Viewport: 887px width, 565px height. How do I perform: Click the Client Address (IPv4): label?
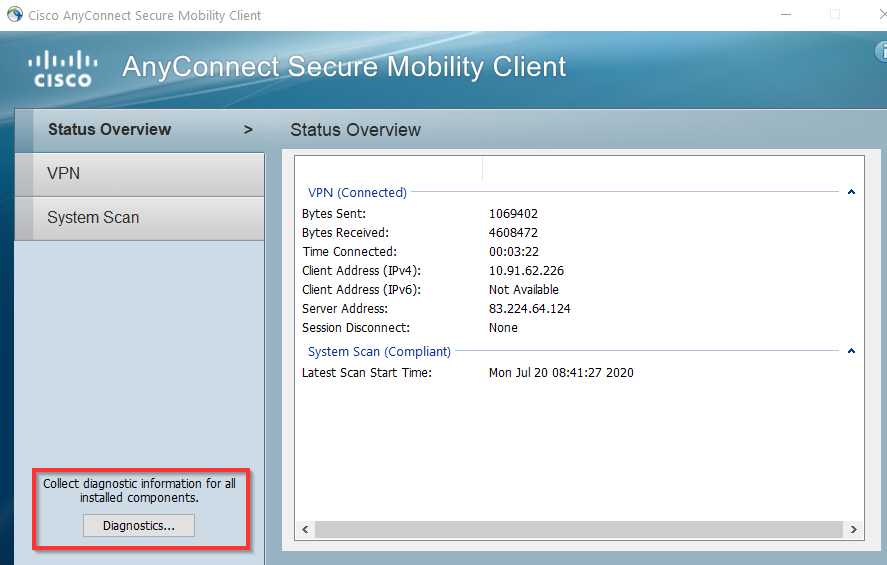(x=361, y=271)
